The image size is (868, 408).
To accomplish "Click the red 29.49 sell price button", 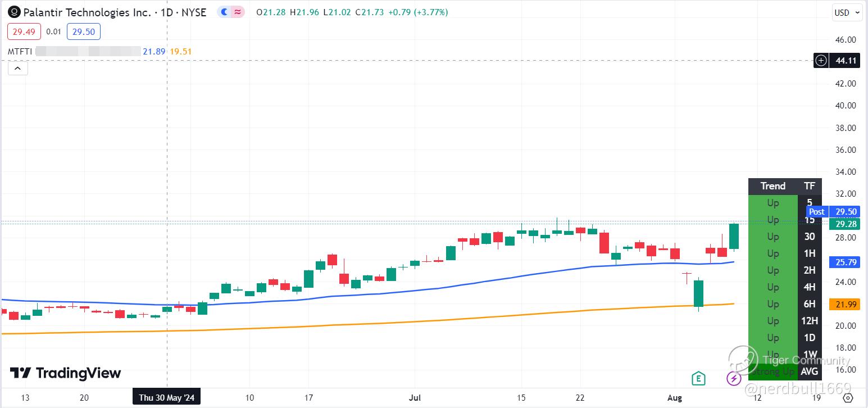I will 24,32.
